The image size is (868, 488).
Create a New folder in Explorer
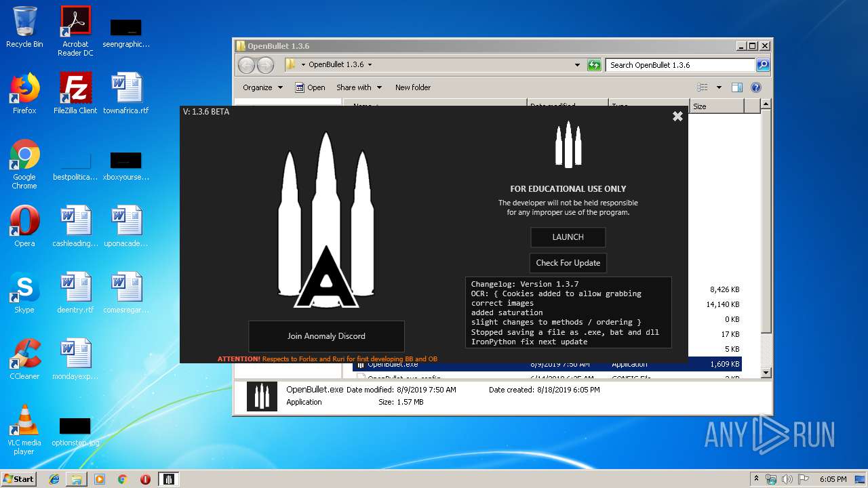coord(413,87)
